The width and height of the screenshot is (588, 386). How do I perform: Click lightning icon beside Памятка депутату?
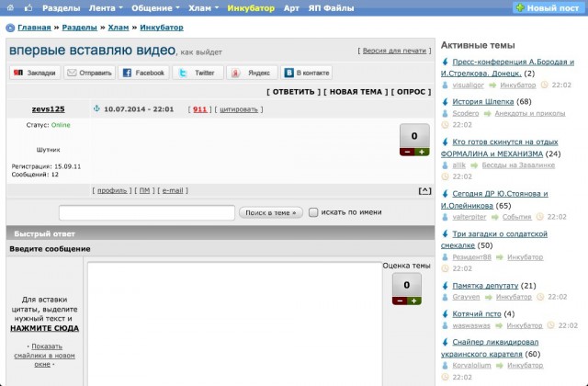click(445, 286)
